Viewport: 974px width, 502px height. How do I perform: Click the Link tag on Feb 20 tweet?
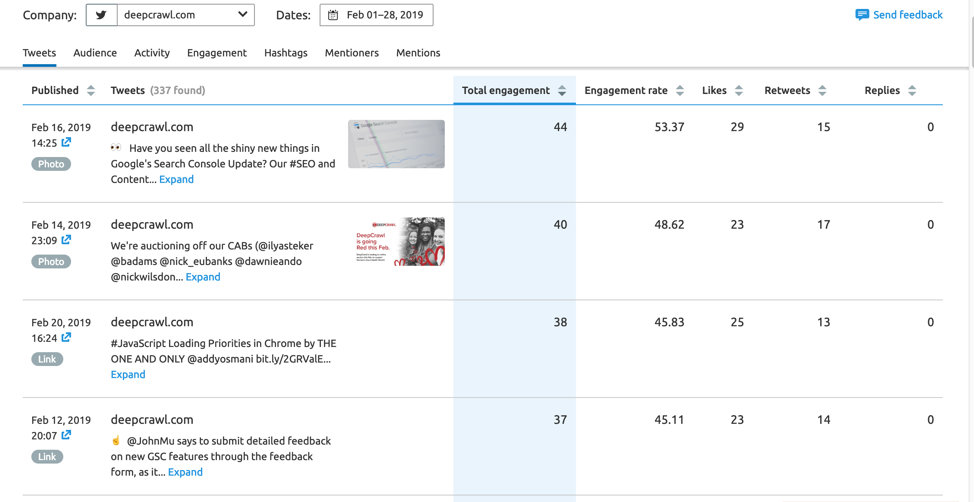point(47,359)
